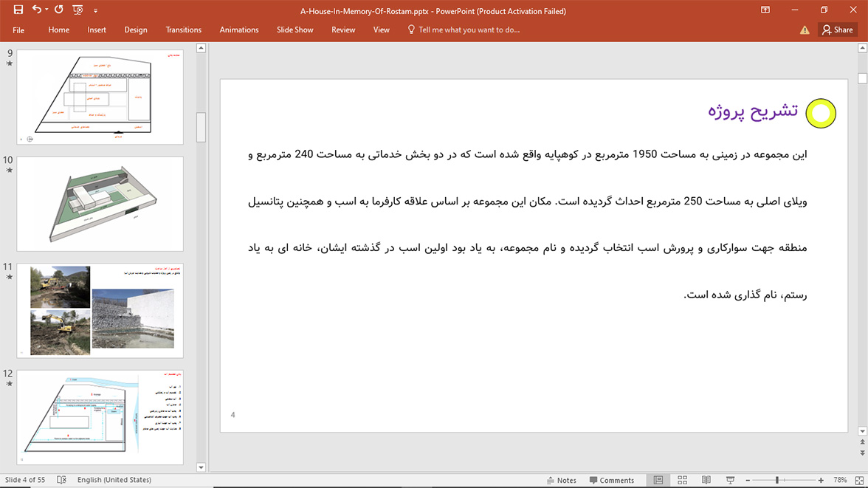Click the Repeat/Redo icon
This screenshot has width=868, height=488.
[59, 10]
